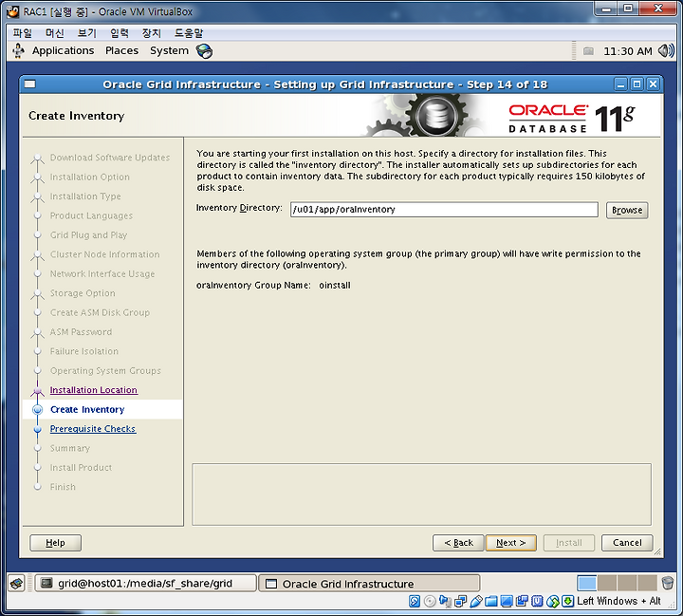
Task: Go to the Installation Location step link
Action: click(94, 390)
